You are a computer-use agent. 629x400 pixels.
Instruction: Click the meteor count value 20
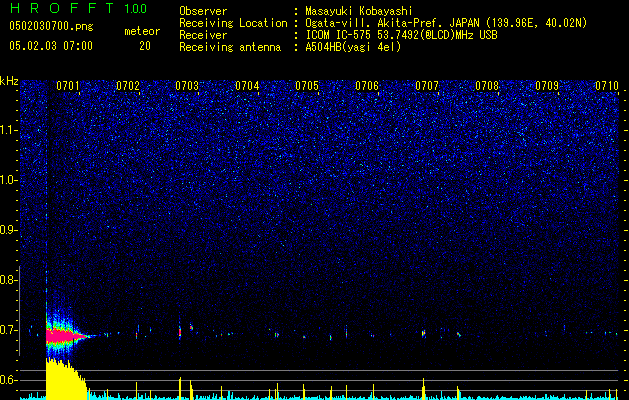pyautogui.click(x=145, y=46)
